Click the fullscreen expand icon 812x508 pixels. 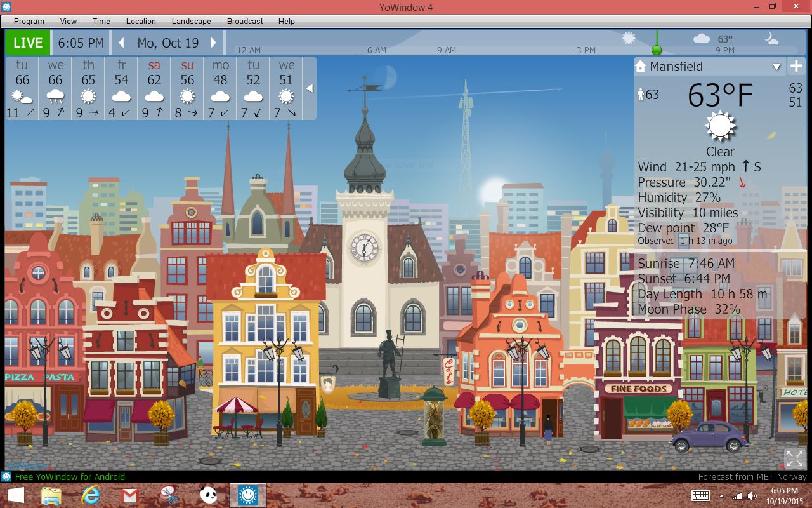(794, 458)
